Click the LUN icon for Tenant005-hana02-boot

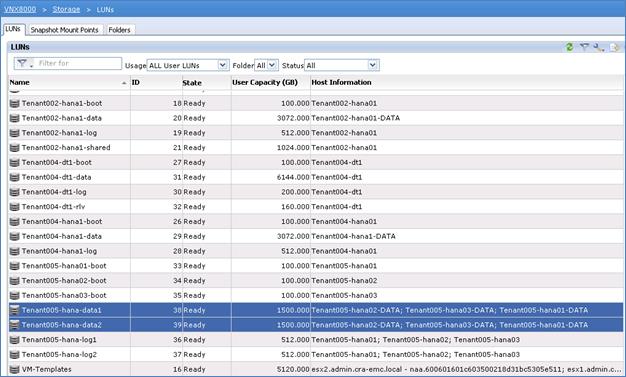14,281
